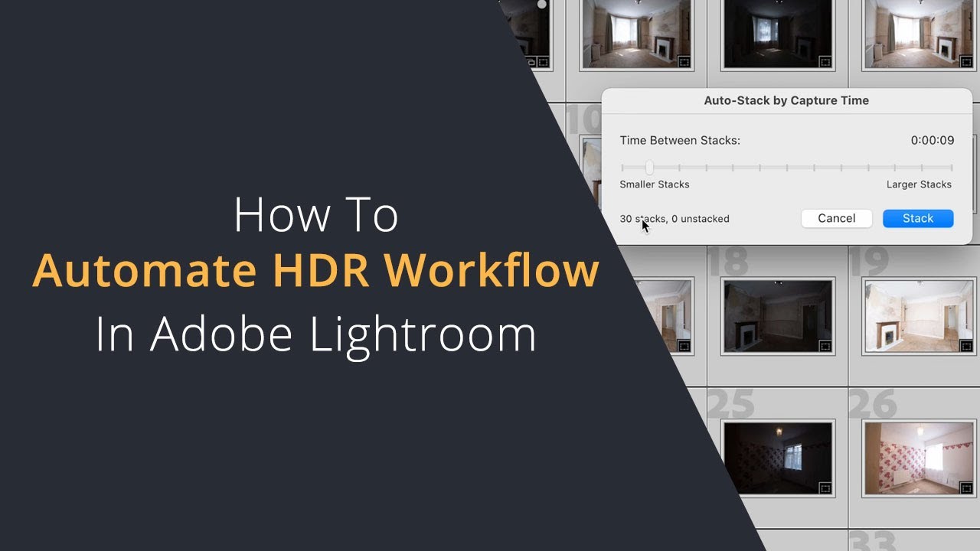Screen dimensions: 980x551
Task: Click the Cancel button in the dialog
Action: pos(837,219)
